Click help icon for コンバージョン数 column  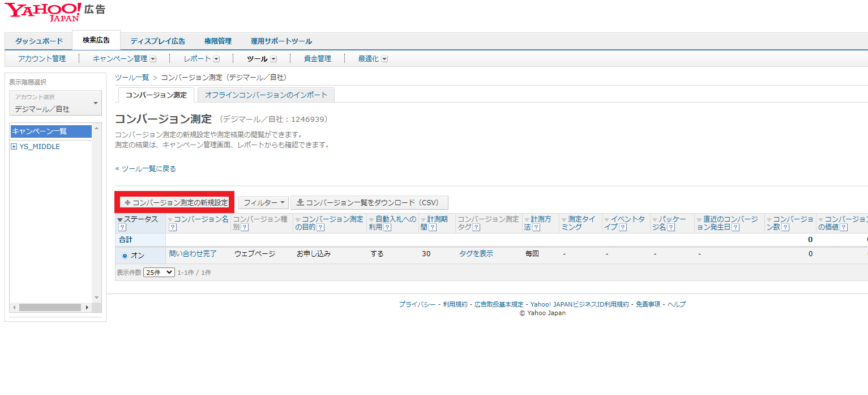click(x=784, y=228)
